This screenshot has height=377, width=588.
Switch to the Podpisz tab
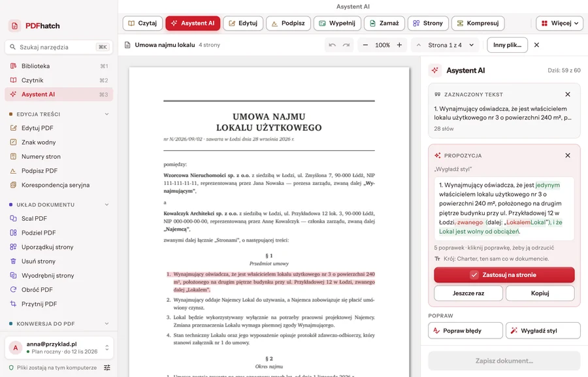tap(288, 24)
